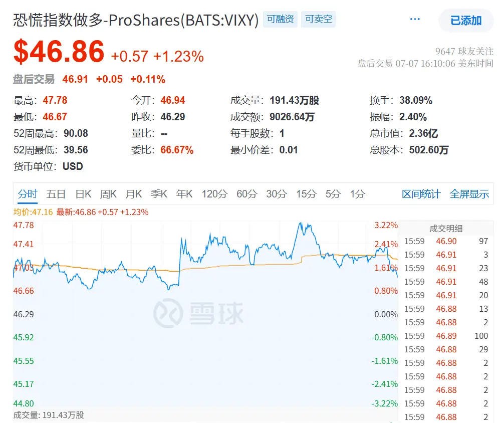
Task: Click the 换手 value 38.09%
Action: (x=416, y=100)
